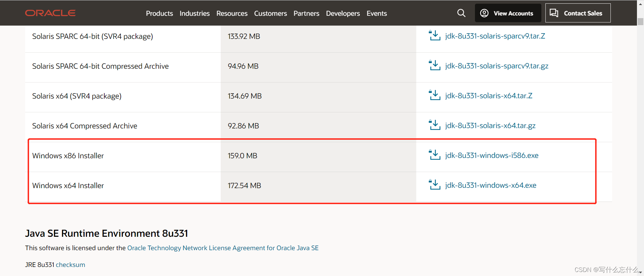Open the Developers menu

[x=343, y=13]
